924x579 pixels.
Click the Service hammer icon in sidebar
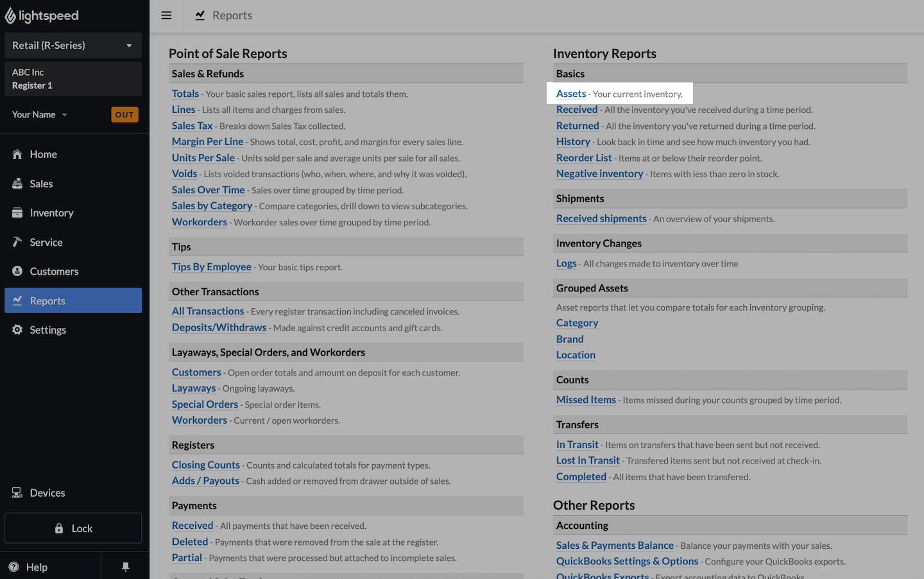[x=17, y=242]
